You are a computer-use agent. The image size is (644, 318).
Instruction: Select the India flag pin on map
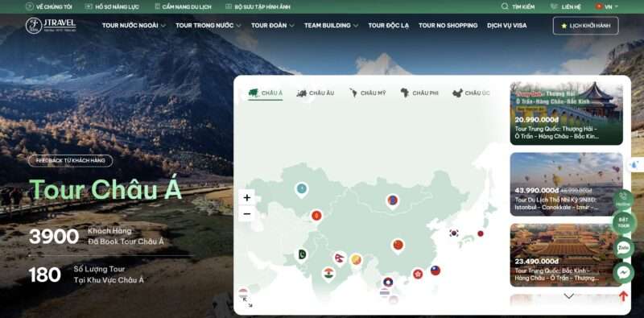(328, 274)
